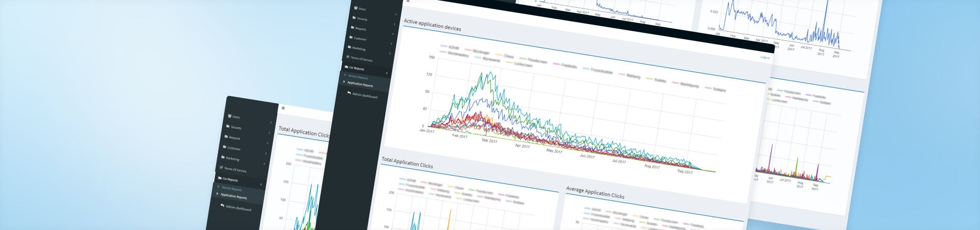Image resolution: width=980 pixels, height=230 pixels.
Task: Expand Marketing chevron in front window sidebar
Action: tap(390, 54)
